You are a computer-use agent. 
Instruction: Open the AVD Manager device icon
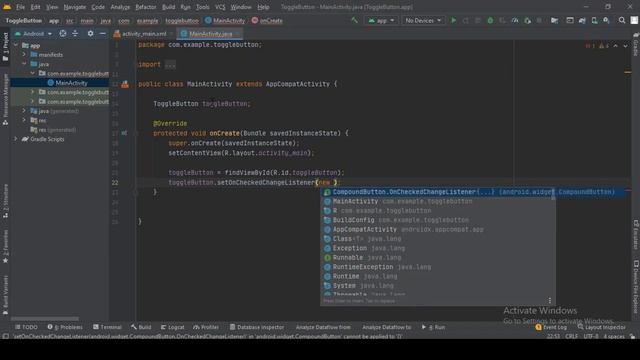595,20
